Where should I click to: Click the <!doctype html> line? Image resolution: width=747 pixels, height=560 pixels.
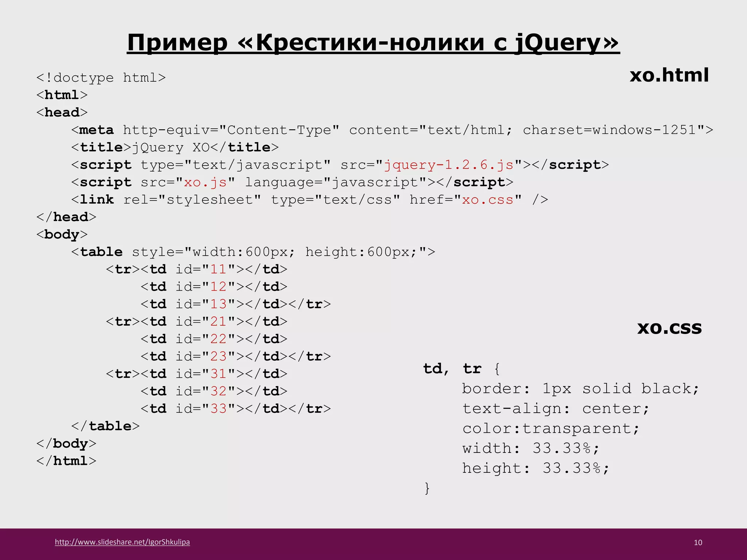click(x=101, y=78)
